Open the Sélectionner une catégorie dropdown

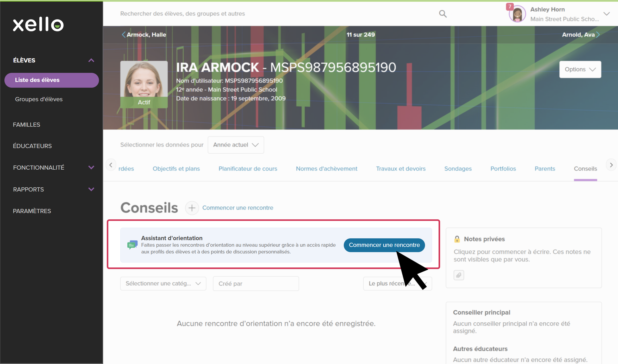click(x=163, y=283)
